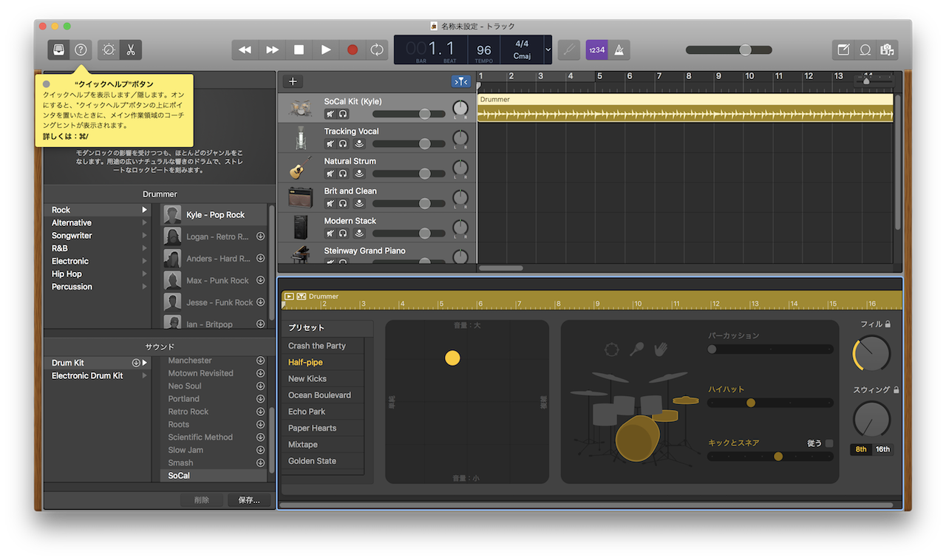Enable input monitoring on Natural Strum track
This screenshot has width=946, height=560.
(x=358, y=174)
